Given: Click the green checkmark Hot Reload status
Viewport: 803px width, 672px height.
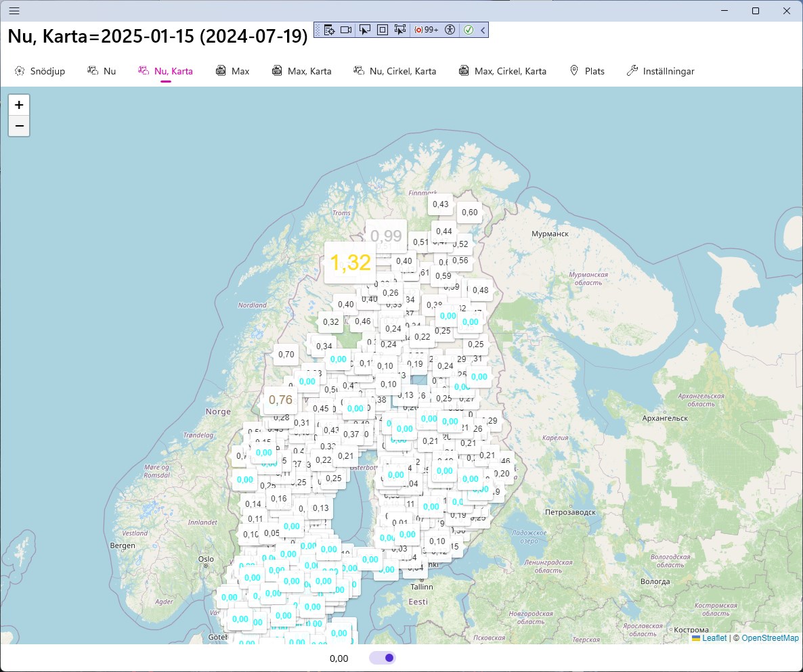Looking at the screenshot, I should coord(469,30).
